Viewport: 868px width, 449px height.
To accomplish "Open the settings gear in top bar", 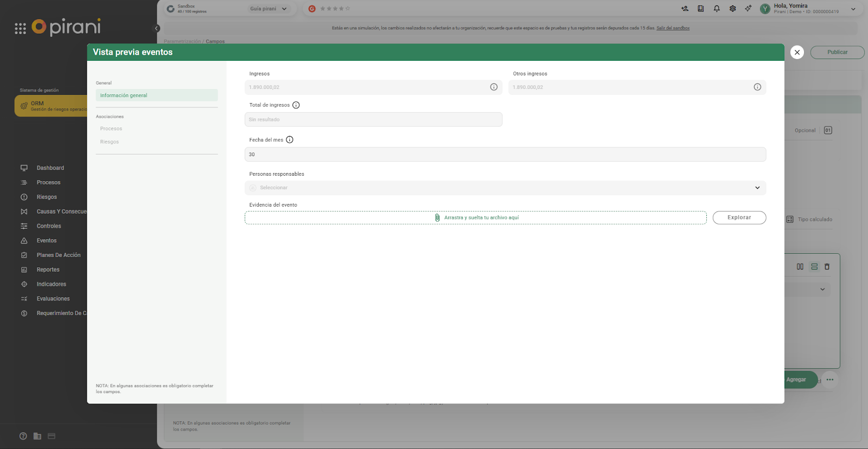I will pos(732,9).
